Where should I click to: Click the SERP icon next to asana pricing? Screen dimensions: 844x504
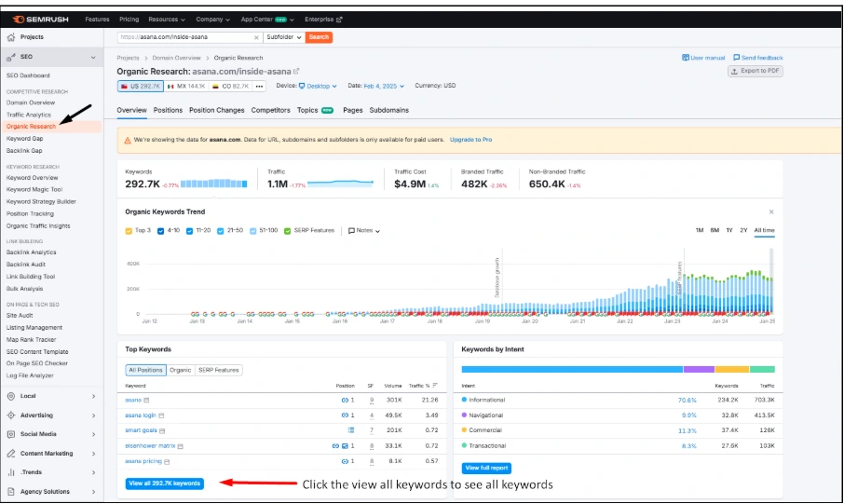(167, 462)
